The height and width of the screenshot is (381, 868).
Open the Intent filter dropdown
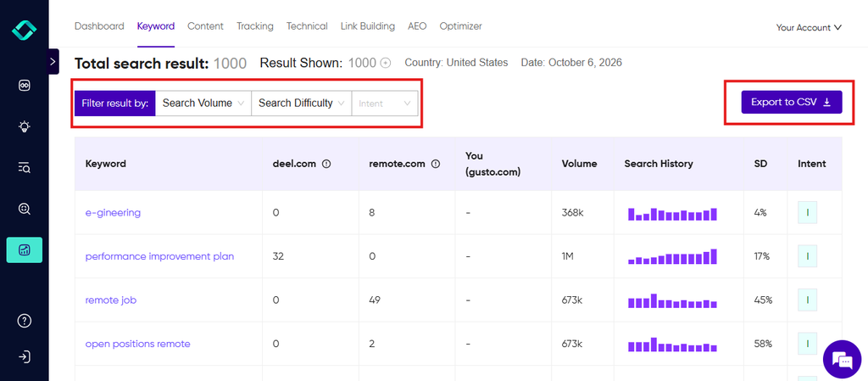click(x=385, y=104)
